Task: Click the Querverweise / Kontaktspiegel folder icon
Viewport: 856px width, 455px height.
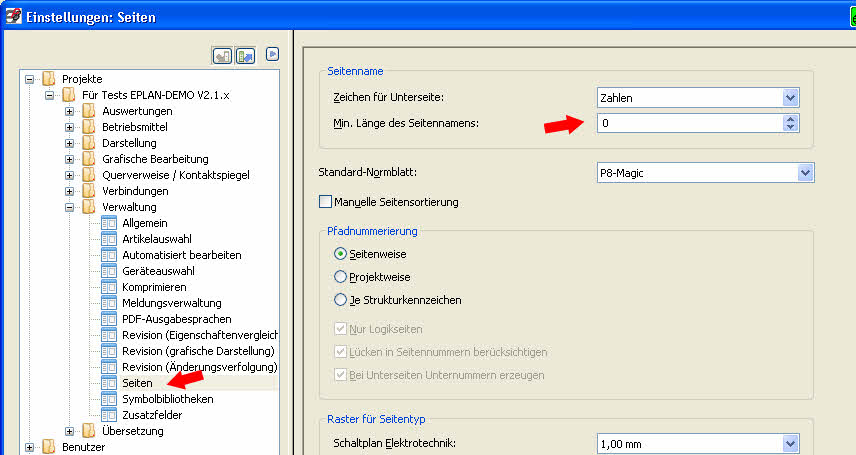Action: 89,175
